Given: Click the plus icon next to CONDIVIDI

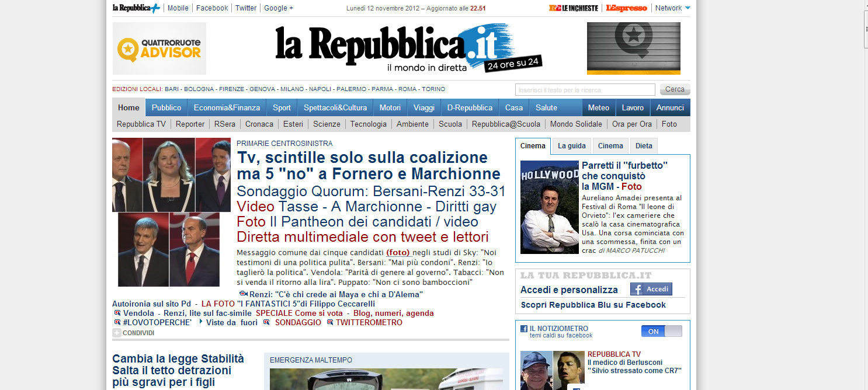Looking at the screenshot, I should point(117,333).
